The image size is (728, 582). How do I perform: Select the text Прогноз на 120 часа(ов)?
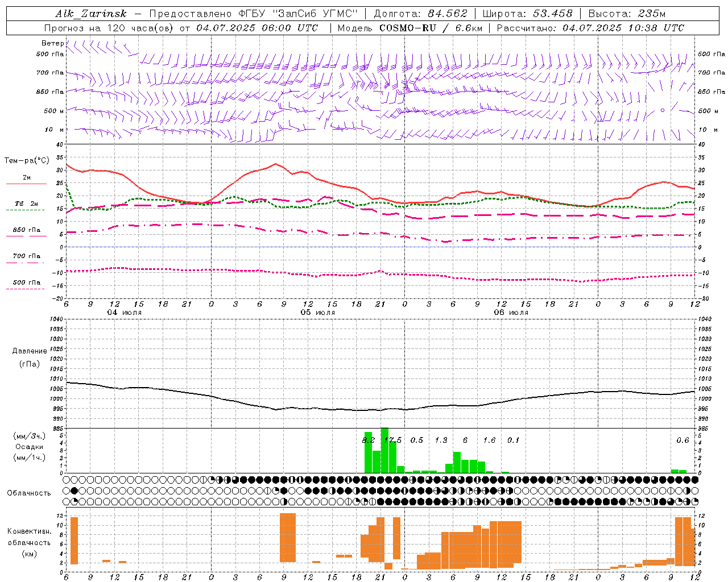109,28
